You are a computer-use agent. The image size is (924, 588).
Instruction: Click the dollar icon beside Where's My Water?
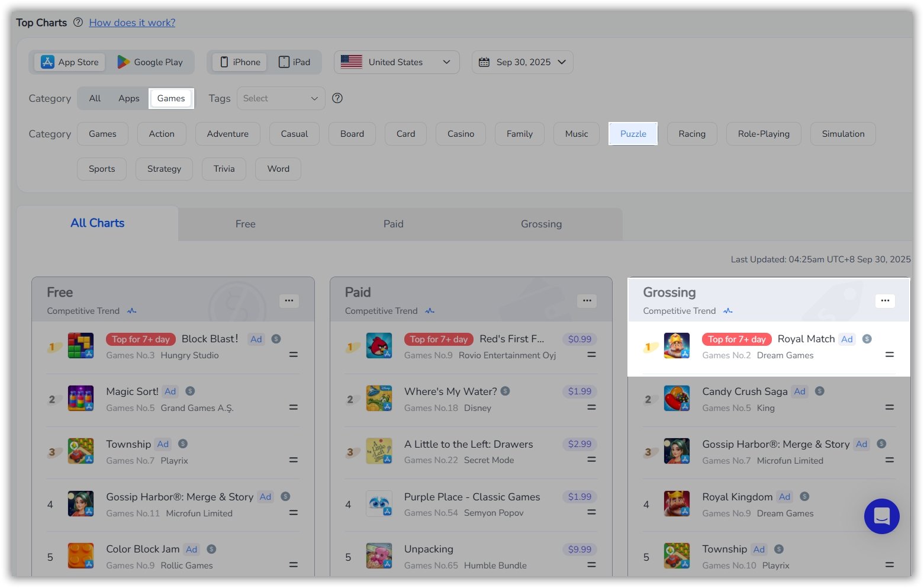506,391
